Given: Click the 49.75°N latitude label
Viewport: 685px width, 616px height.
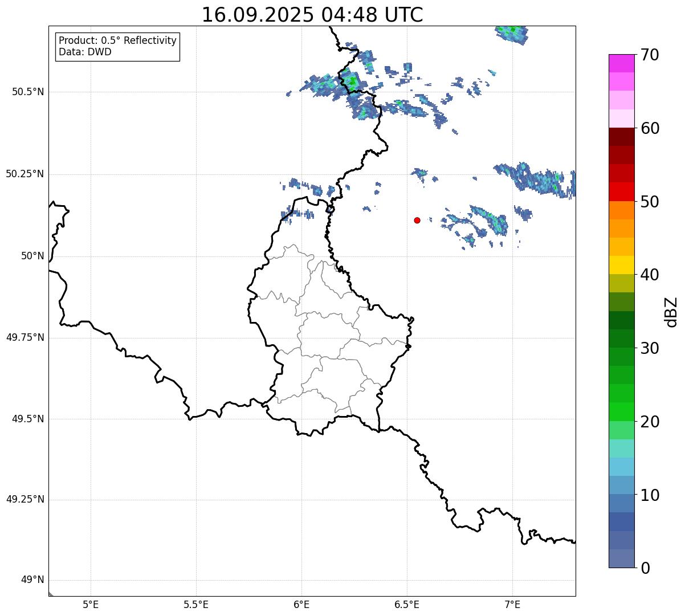Looking at the screenshot, I should (25, 337).
